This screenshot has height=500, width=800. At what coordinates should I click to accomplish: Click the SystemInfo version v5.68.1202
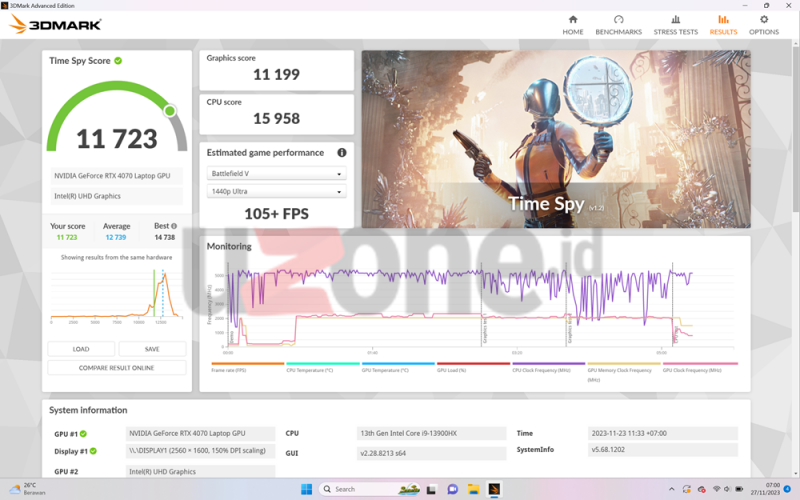[662, 449]
